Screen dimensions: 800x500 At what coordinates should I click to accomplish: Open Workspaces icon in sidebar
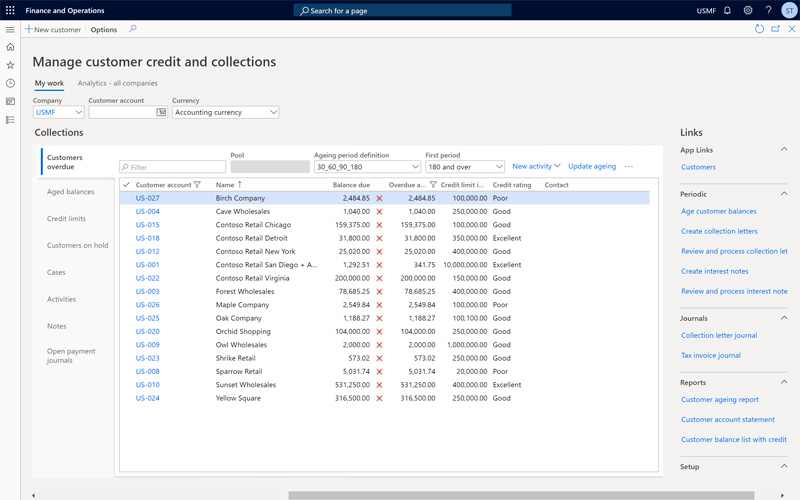tap(10, 102)
